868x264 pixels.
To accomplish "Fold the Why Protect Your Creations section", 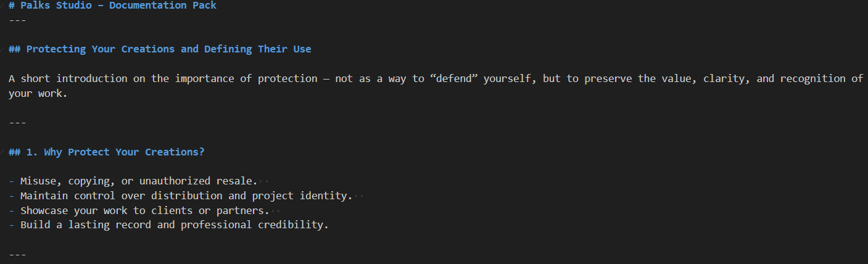I will [3, 152].
